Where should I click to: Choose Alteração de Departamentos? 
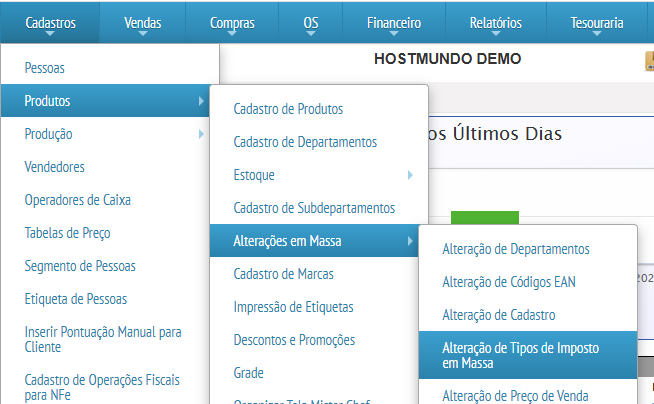click(516, 249)
